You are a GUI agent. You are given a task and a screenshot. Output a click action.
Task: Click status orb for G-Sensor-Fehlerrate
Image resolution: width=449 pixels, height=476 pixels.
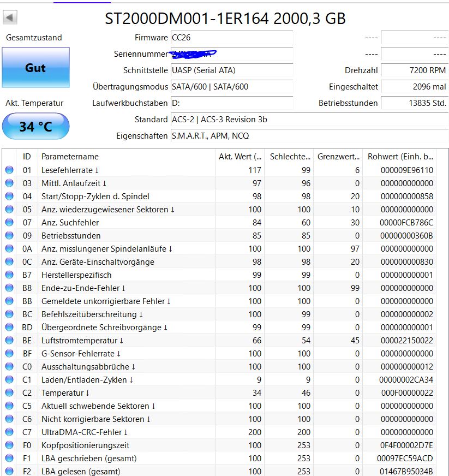pos(9,353)
